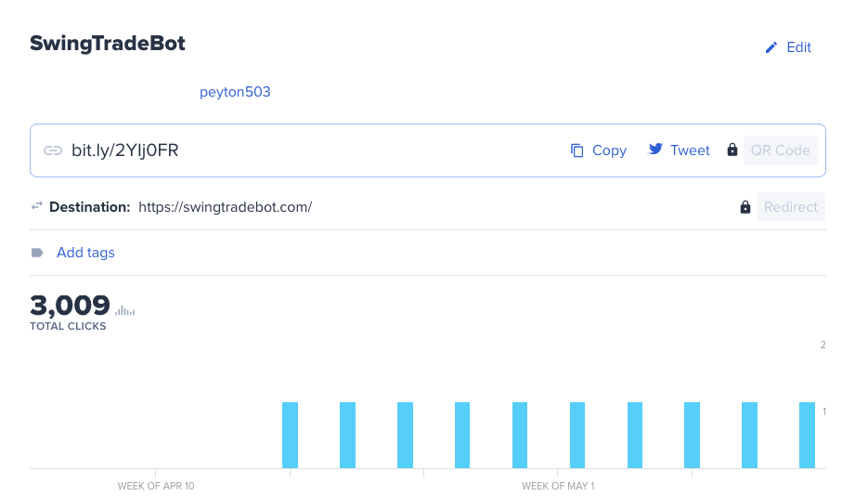868x496 pixels.
Task: Select the https://swingtradebot.com/ destination URL
Action: click(226, 207)
